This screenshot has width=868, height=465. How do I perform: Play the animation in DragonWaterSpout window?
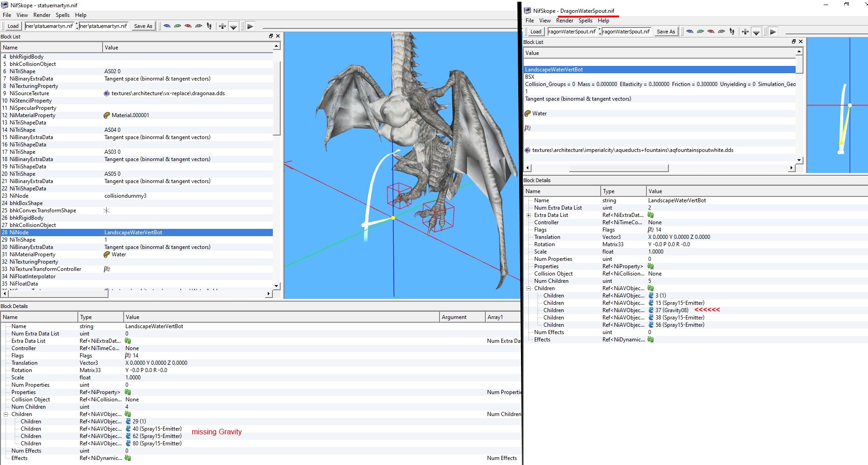pos(773,32)
